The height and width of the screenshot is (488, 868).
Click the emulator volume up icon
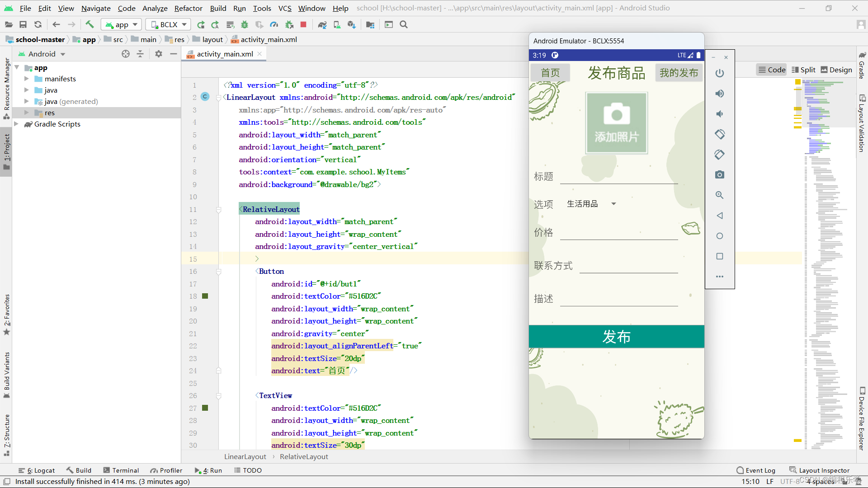pos(720,94)
